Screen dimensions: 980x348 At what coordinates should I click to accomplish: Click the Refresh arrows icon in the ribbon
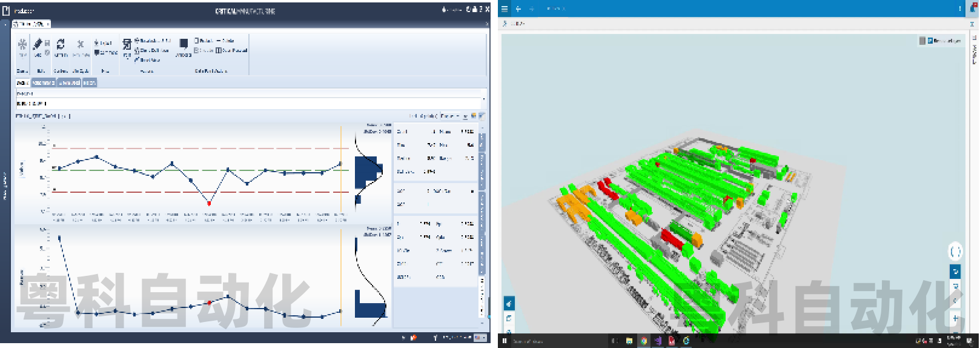61,44
